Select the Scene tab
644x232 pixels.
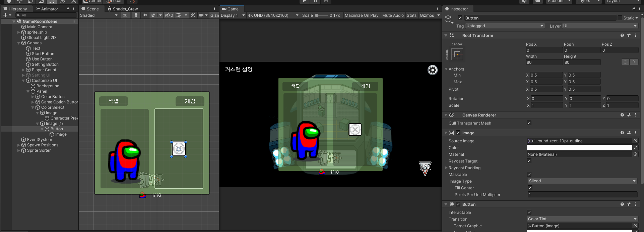(x=90, y=9)
